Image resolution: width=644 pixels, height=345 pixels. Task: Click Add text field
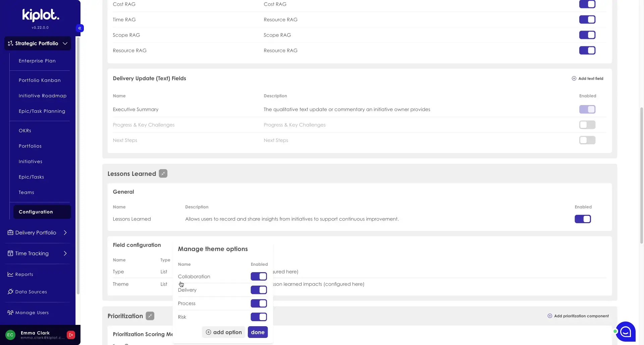tap(587, 78)
